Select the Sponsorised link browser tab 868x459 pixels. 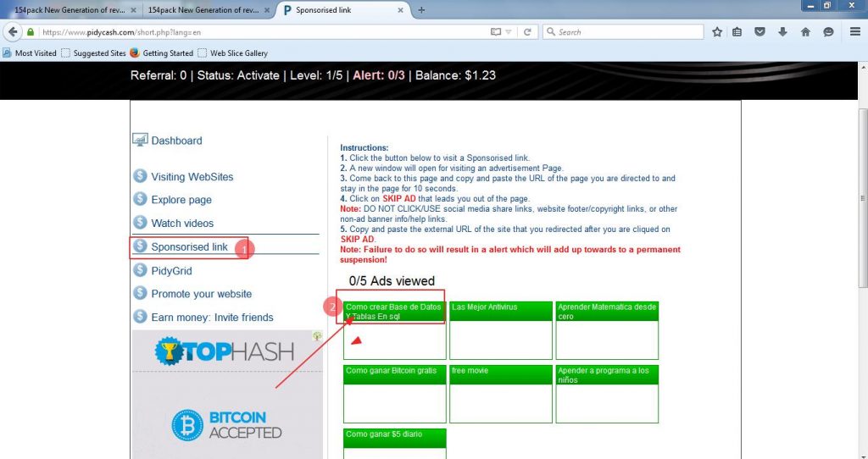(x=343, y=10)
